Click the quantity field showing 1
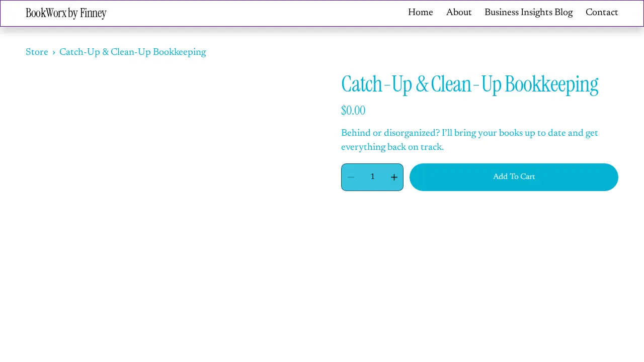 [x=372, y=177]
